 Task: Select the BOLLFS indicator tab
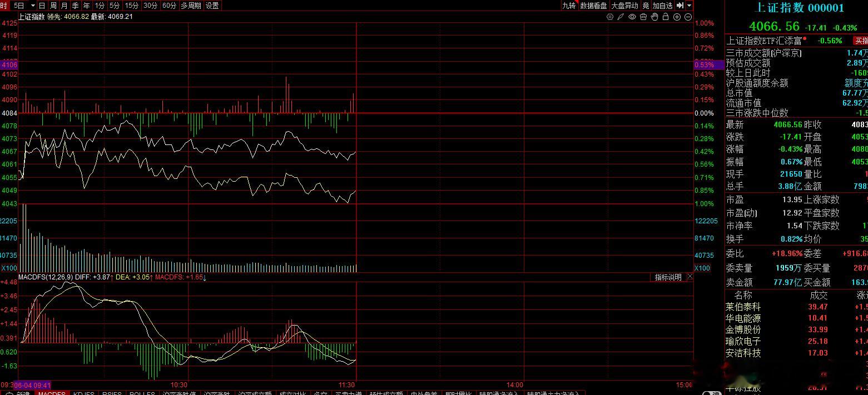tap(142, 392)
